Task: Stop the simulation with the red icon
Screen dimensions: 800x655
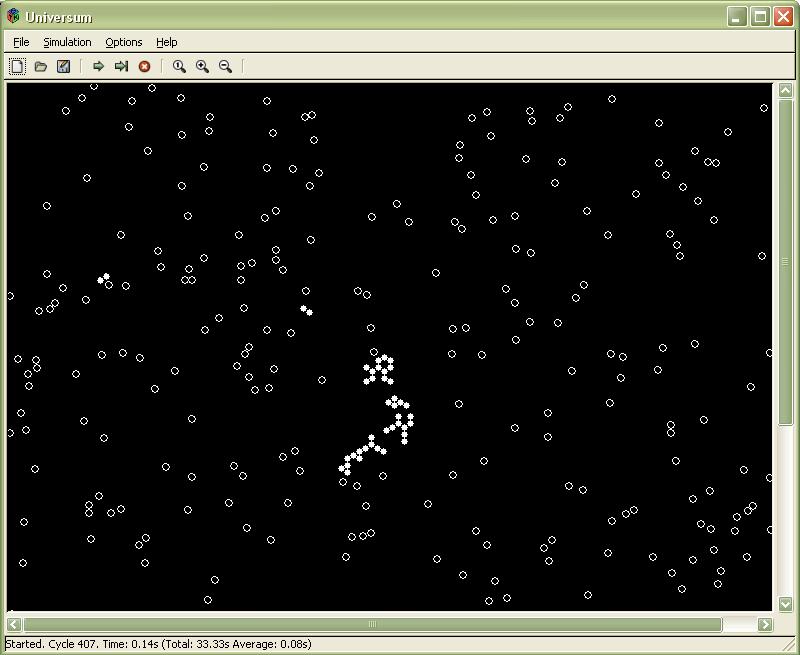Action: tap(144, 66)
